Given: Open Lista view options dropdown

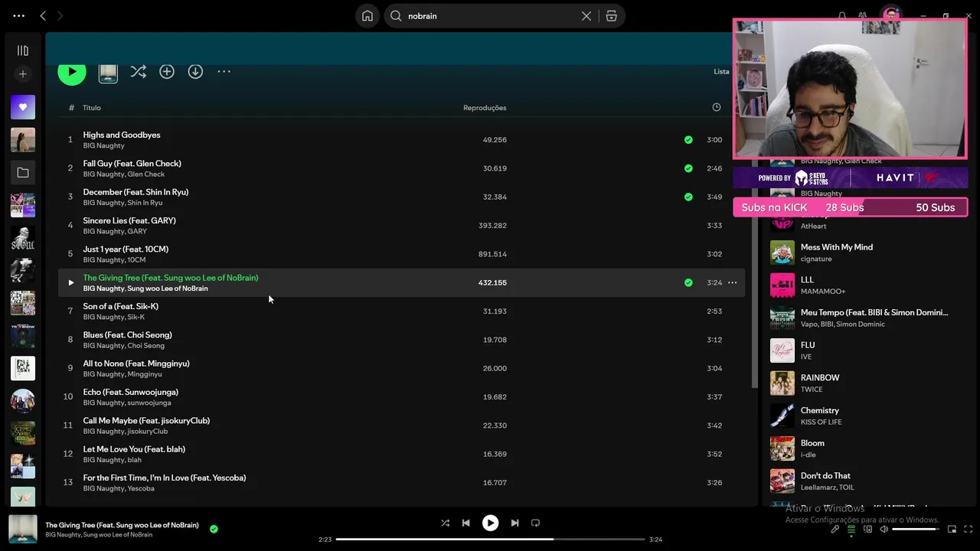Looking at the screenshot, I should point(722,71).
